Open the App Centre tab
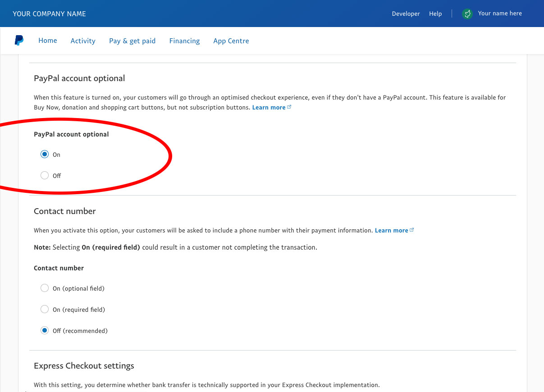 pyautogui.click(x=231, y=41)
